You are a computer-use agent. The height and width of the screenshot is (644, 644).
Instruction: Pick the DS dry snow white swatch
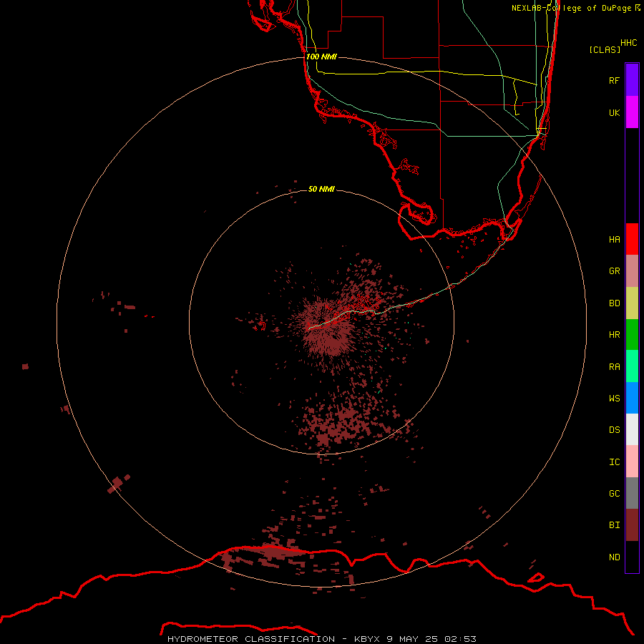pyautogui.click(x=632, y=429)
